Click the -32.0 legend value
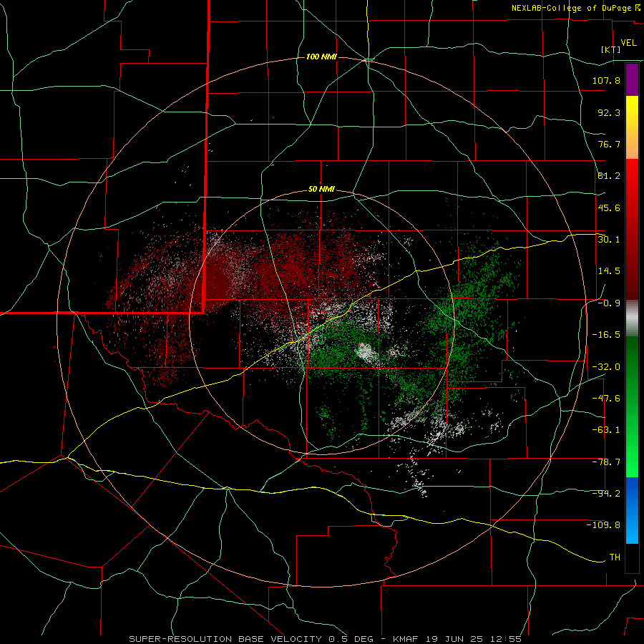 coord(606,367)
